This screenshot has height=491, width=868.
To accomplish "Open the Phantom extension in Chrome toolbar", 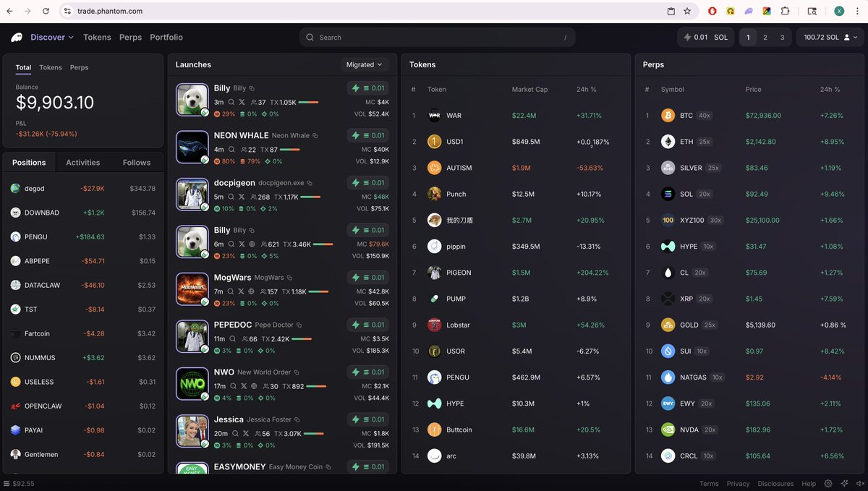I will pos(749,12).
